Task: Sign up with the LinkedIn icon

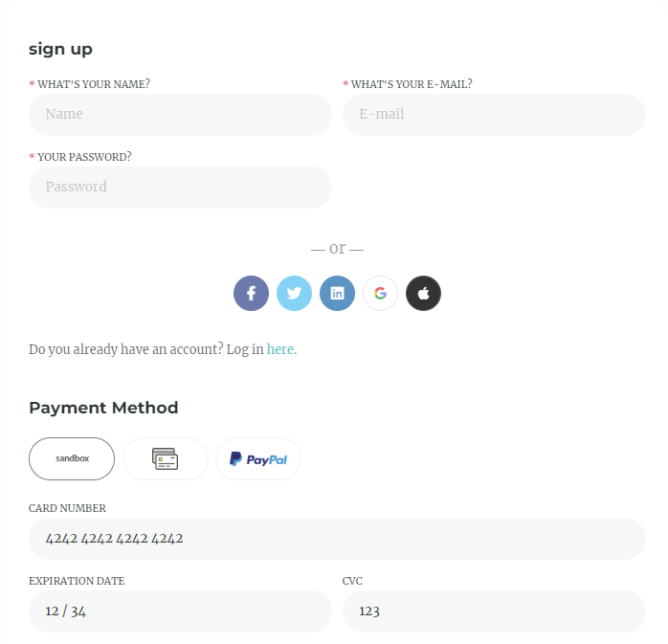Action: tap(337, 293)
